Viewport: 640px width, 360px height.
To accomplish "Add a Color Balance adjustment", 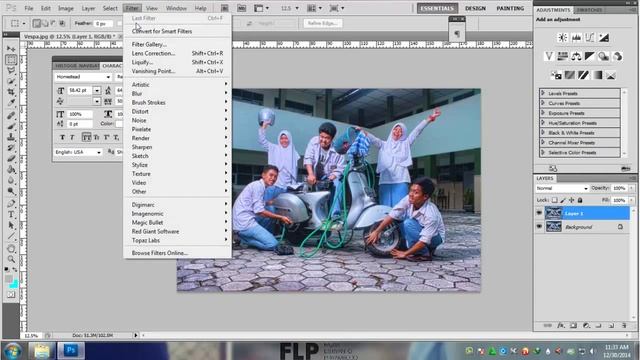I will coord(576,56).
